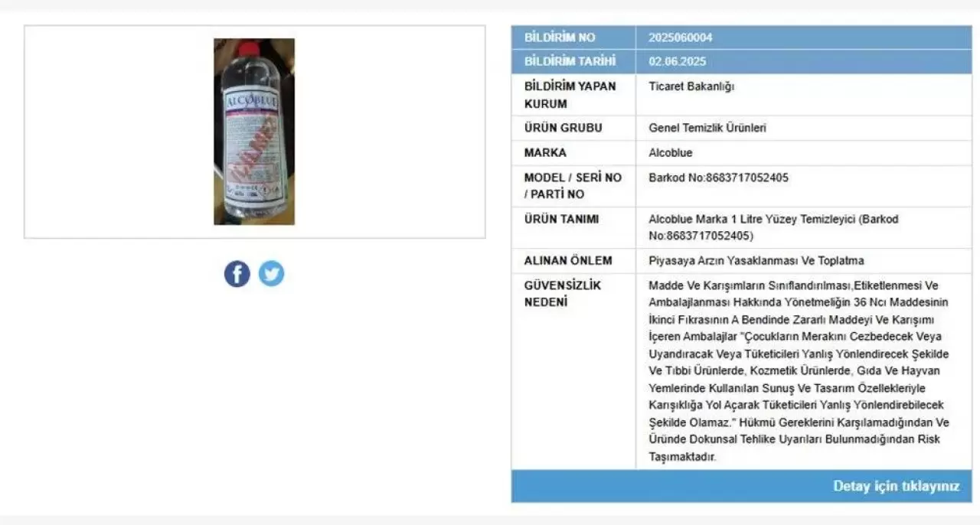Click the date value 02.06.2025

coord(677,62)
